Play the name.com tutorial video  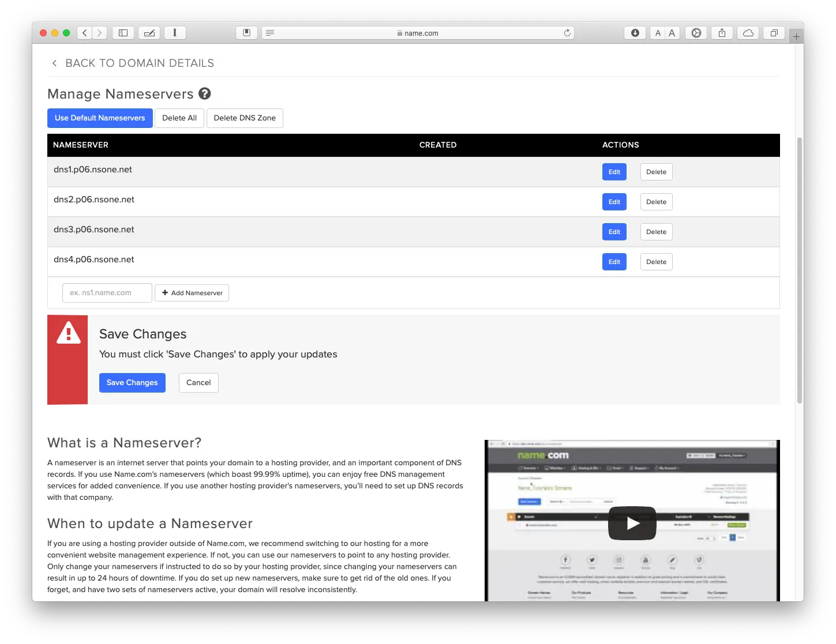(x=632, y=523)
